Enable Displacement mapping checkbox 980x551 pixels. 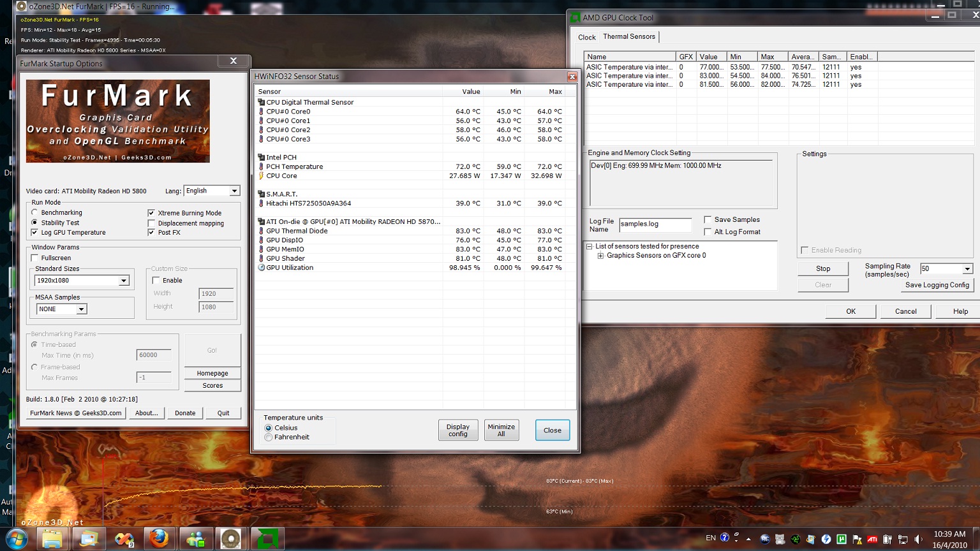(151, 223)
